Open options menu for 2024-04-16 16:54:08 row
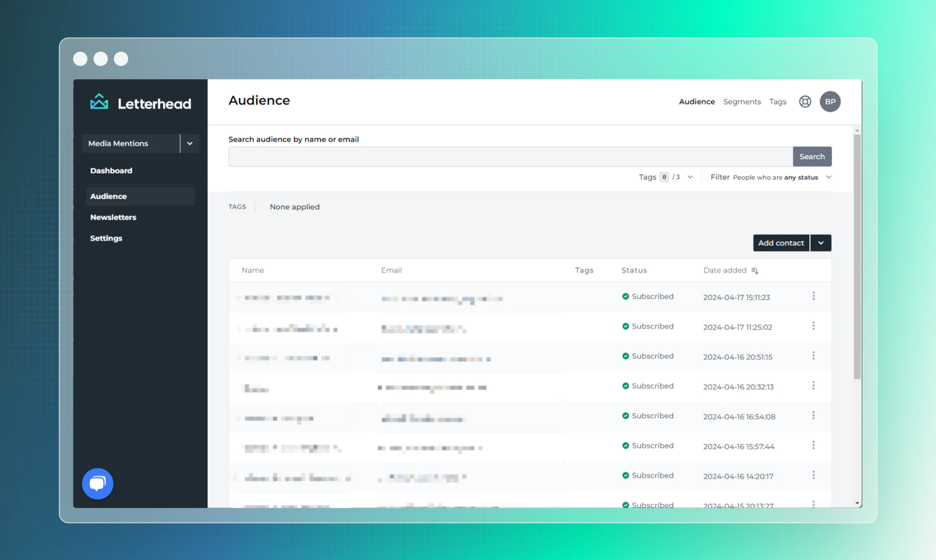 click(813, 416)
